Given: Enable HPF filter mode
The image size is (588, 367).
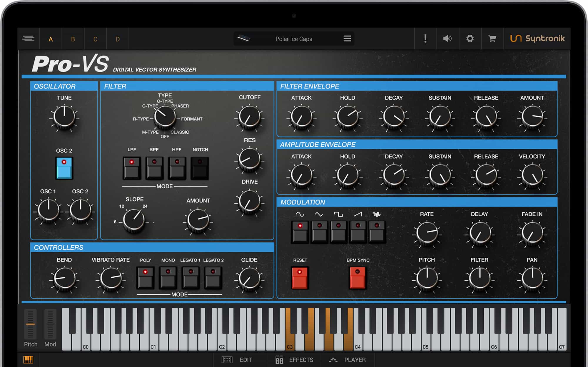Looking at the screenshot, I should pos(177,168).
